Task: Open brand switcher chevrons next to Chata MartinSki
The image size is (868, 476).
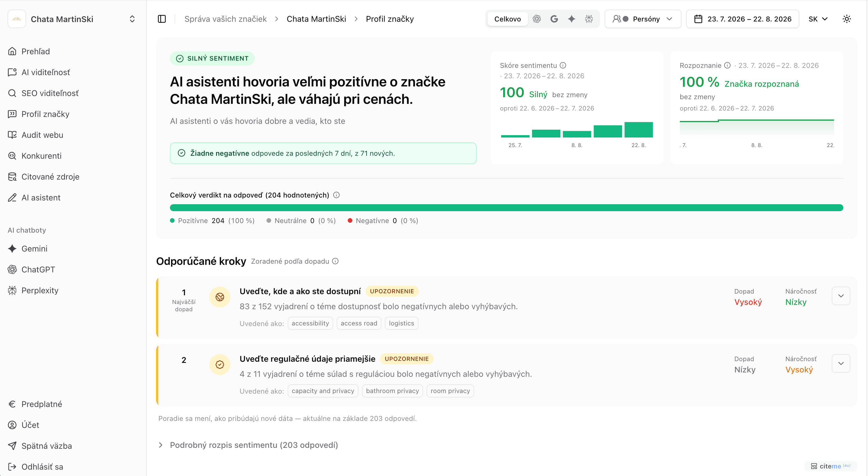Action: 132,19
